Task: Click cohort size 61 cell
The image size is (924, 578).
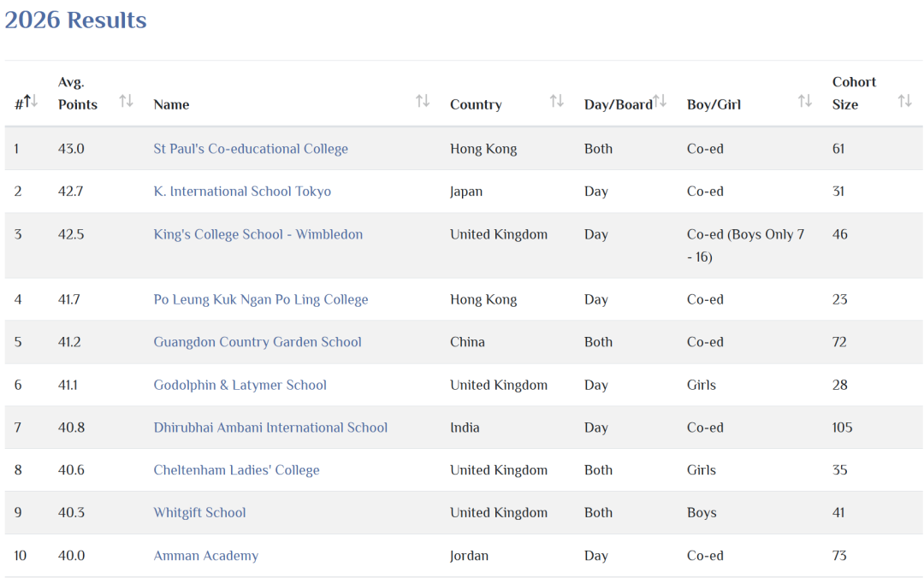Action: 838,149
